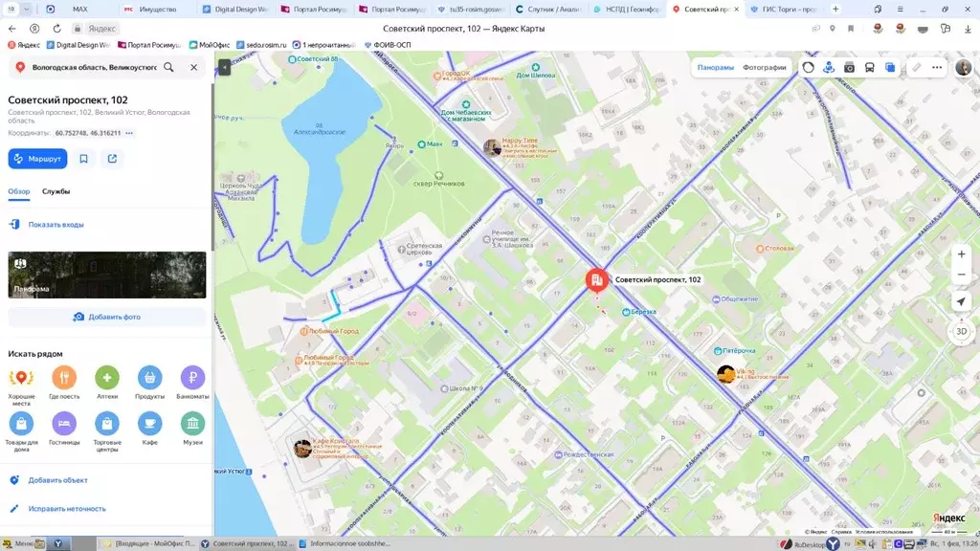The image size is (980, 551).
Task: Switch to the Службы tab
Action: tap(56, 191)
